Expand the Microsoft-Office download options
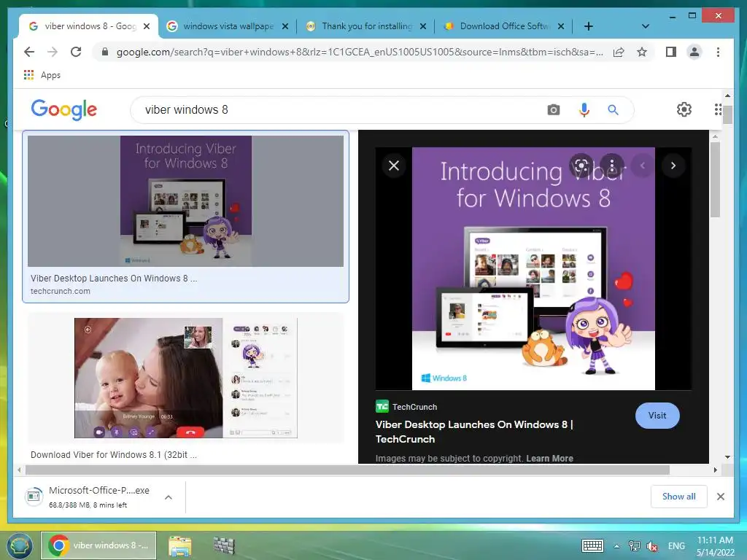This screenshot has width=747, height=560. coord(169,497)
